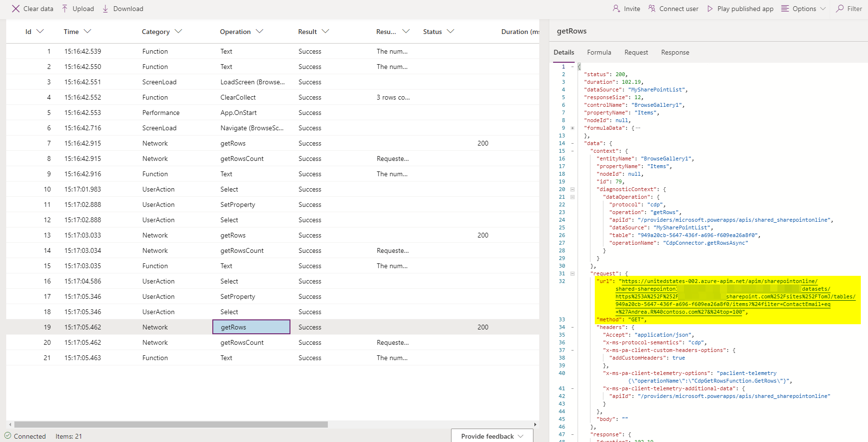Collapse the diagnosticContext JSON node
868x442 pixels.
[x=572, y=189]
